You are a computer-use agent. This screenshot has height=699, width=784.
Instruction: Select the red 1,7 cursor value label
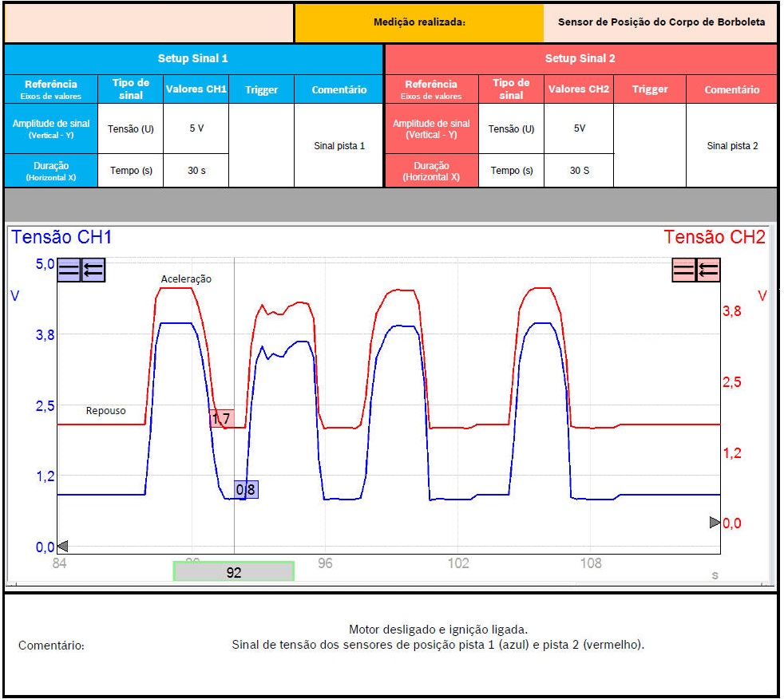click(221, 419)
